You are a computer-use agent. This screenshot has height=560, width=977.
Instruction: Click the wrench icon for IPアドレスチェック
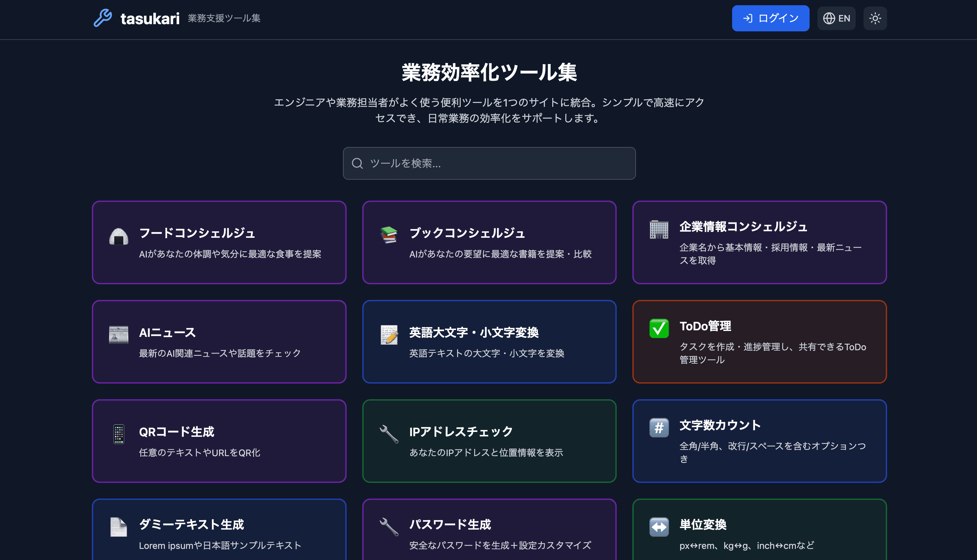(x=389, y=434)
